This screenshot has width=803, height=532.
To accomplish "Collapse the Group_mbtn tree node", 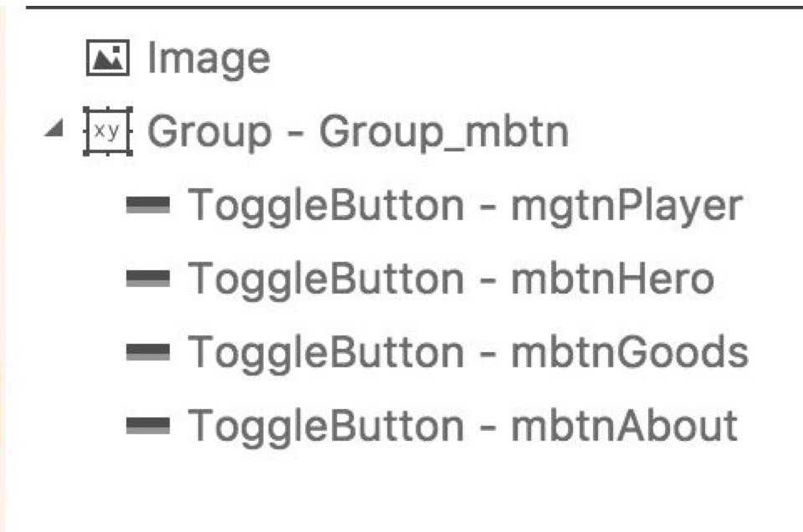I will point(54,131).
